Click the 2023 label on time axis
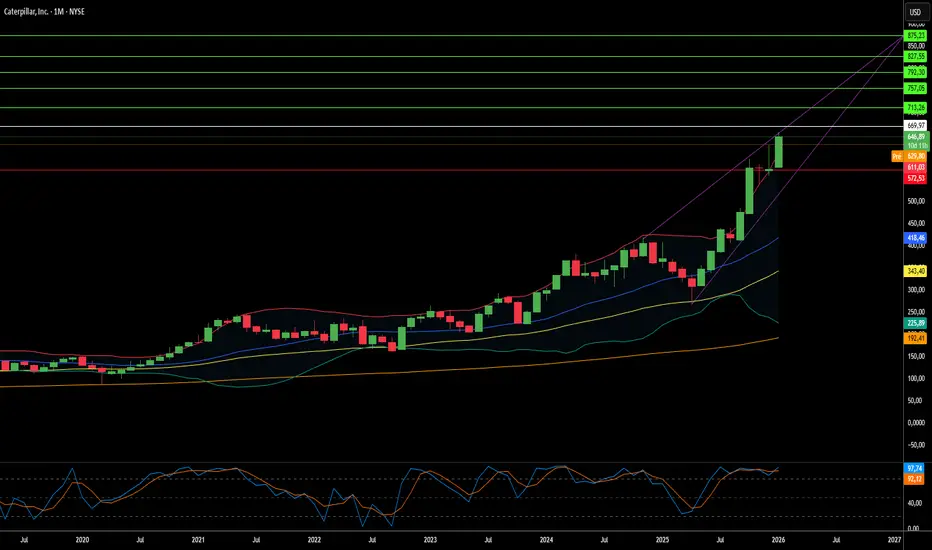Screen dimensions: 932x550 click(431, 538)
